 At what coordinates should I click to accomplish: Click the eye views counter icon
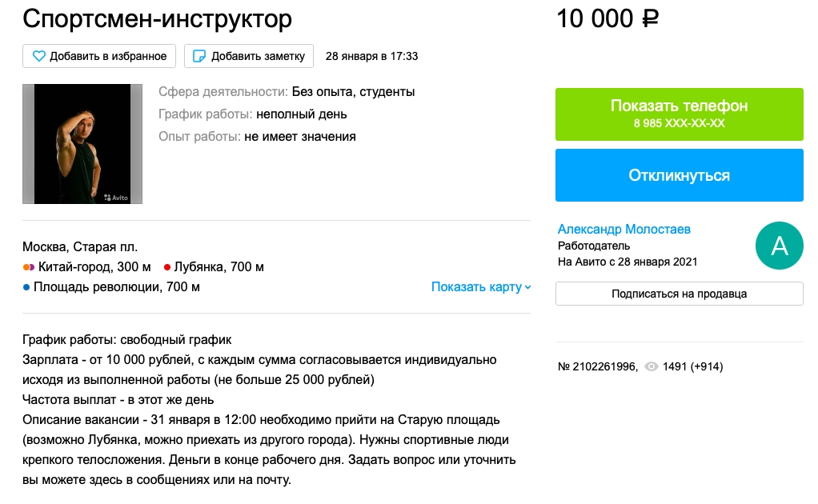(x=652, y=366)
